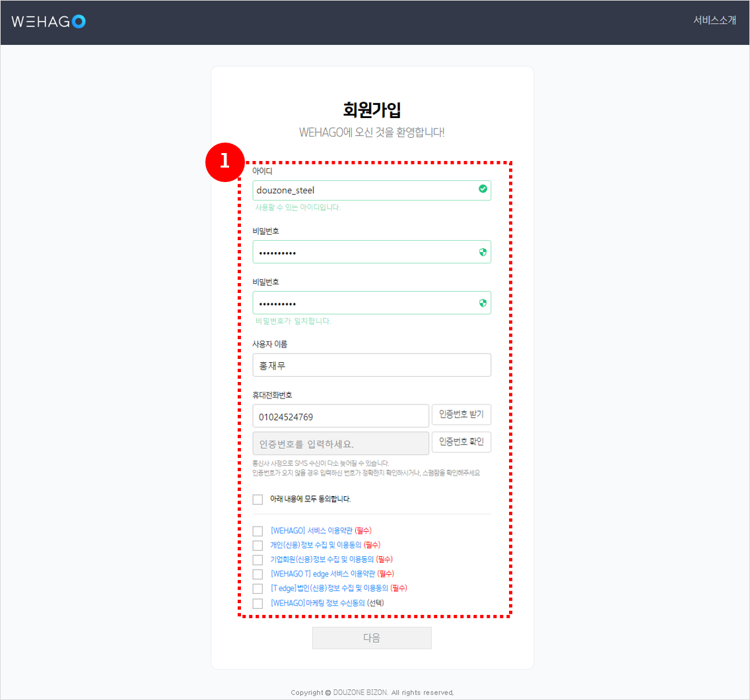The height and width of the screenshot is (700, 750).
Task: Click the 아이디 field containing douzone_steel
Action: [363, 191]
